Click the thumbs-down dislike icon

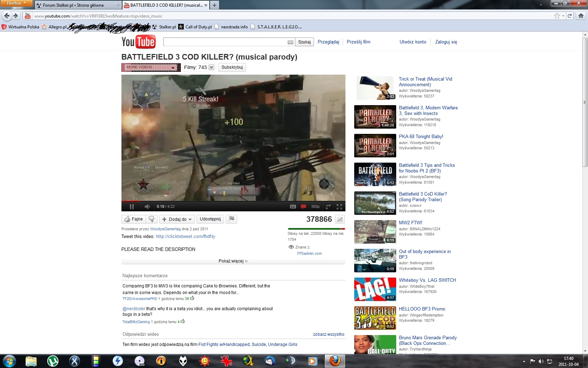(152, 219)
